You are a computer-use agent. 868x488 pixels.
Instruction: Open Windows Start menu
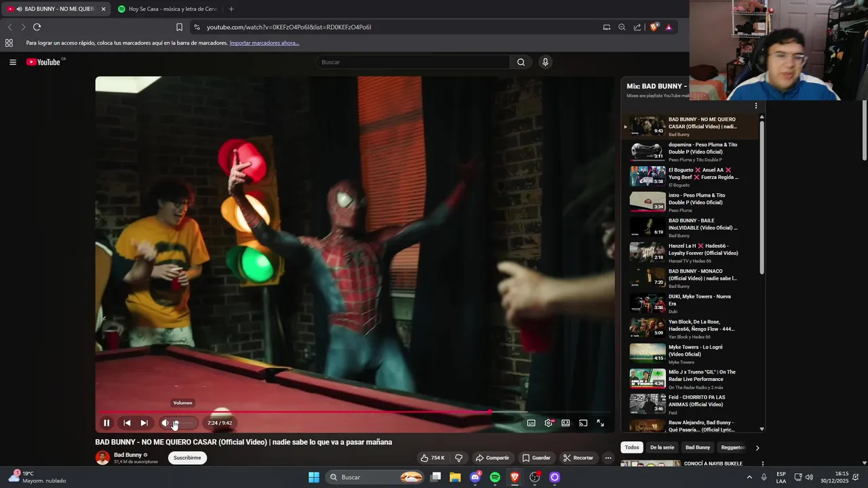point(314,477)
